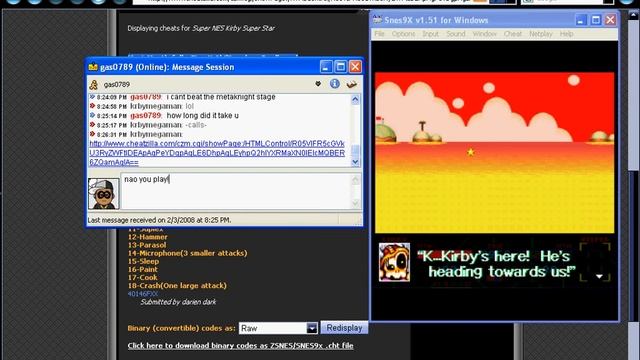Click the chat history scroll up arrow

356,99
